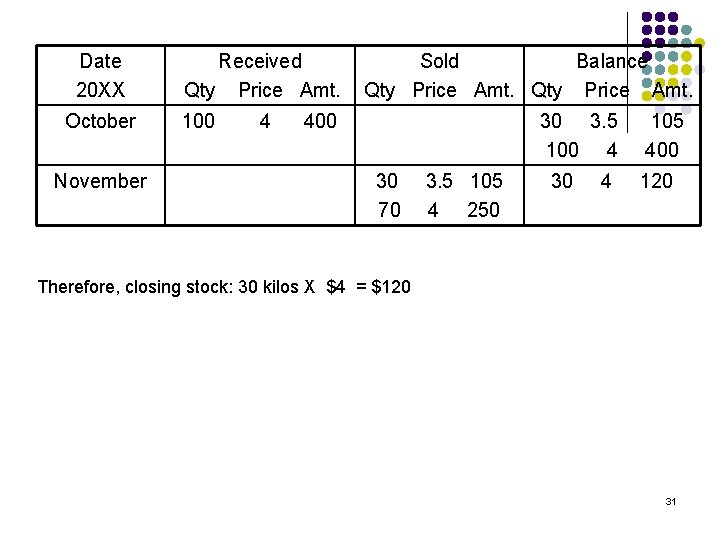Click "$120" in closing stock line
The height and width of the screenshot is (540, 720).
click(x=390, y=287)
